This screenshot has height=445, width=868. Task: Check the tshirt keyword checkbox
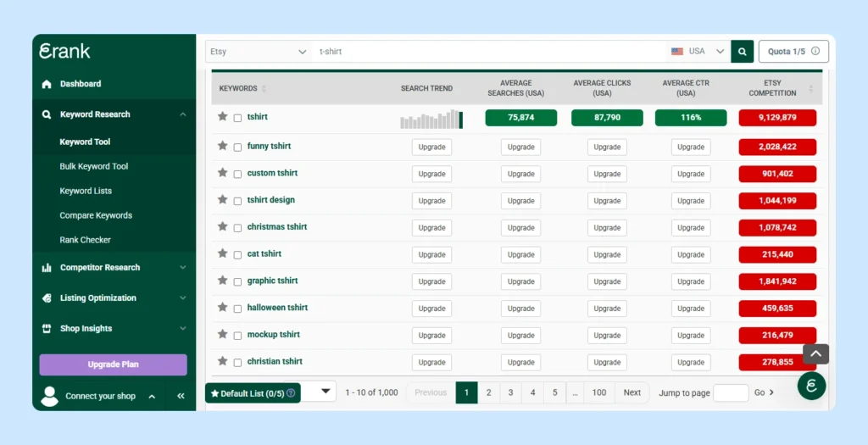click(237, 118)
